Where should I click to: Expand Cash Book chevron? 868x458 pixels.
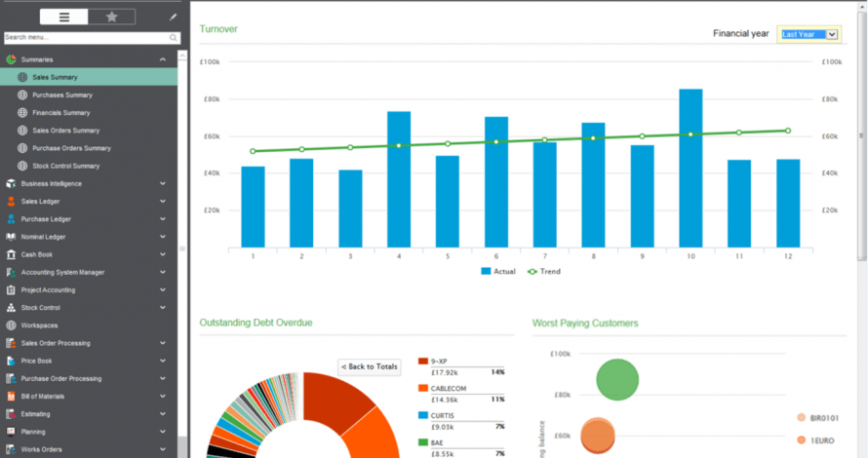point(163,254)
